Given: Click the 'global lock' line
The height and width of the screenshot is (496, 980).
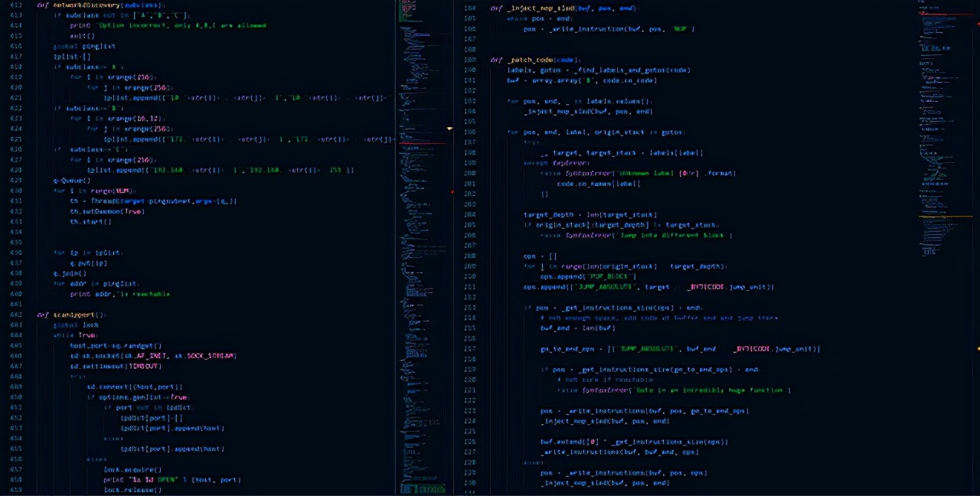Looking at the screenshot, I should click(x=76, y=325).
